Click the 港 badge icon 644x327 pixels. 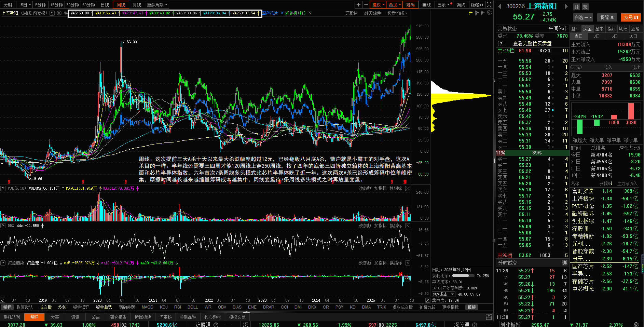[x=585, y=7]
